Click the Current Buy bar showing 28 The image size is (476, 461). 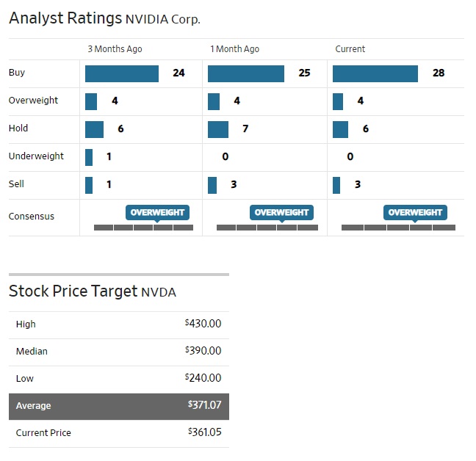tap(375, 73)
